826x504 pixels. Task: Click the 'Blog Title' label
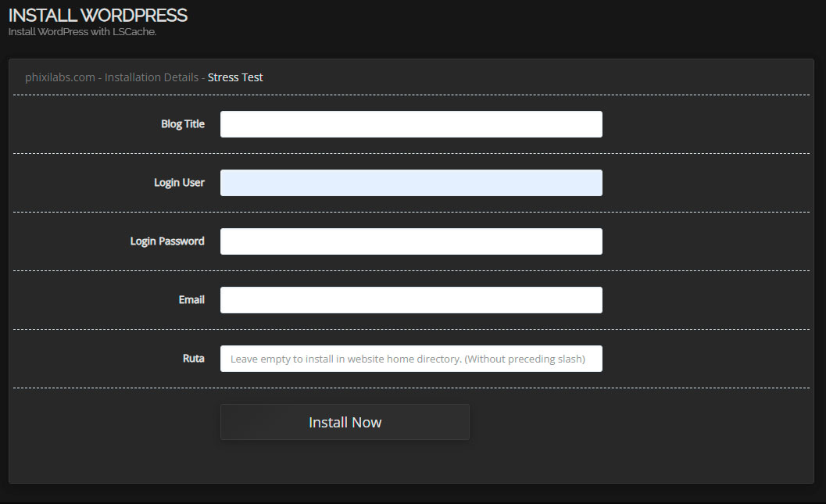pyautogui.click(x=183, y=124)
